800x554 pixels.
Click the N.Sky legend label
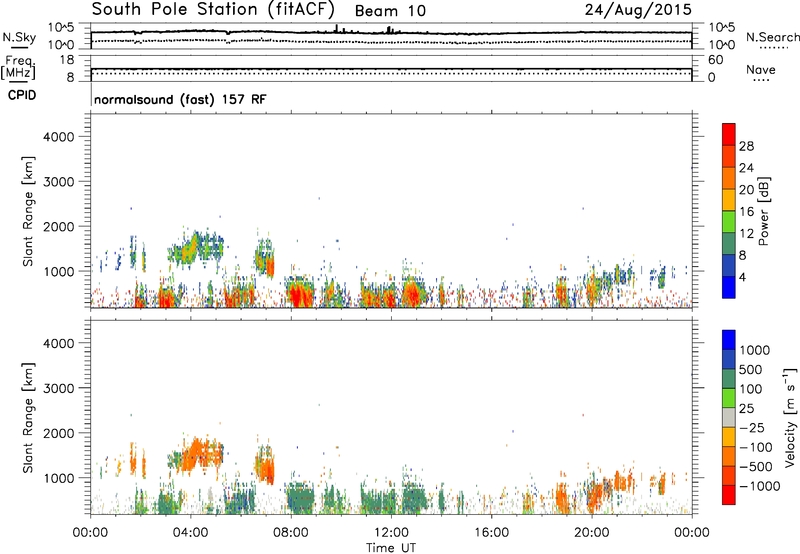point(19,37)
